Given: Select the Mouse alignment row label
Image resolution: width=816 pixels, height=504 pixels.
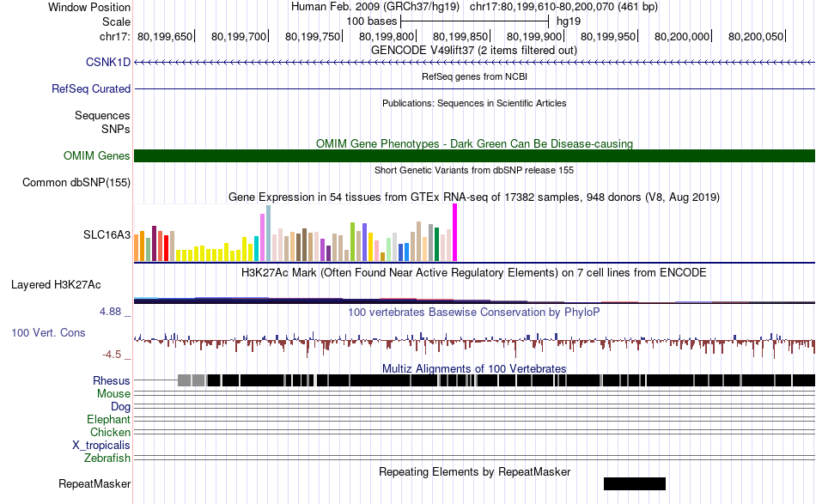Looking at the screenshot, I should (113, 394).
